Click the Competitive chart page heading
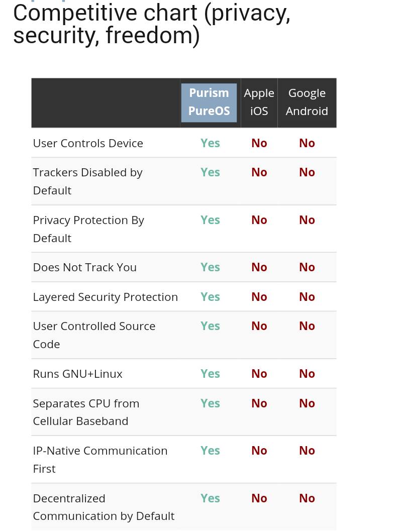402x532 pixels. point(152,24)
